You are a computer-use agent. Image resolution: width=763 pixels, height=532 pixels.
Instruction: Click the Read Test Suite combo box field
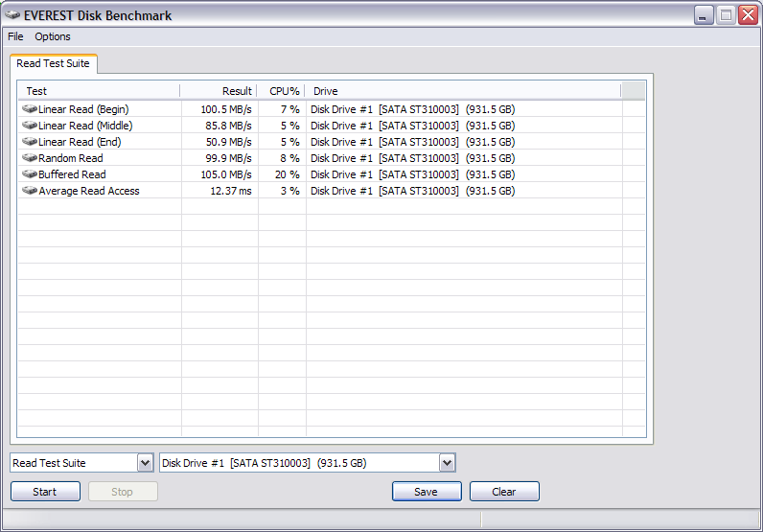[81, 463]
